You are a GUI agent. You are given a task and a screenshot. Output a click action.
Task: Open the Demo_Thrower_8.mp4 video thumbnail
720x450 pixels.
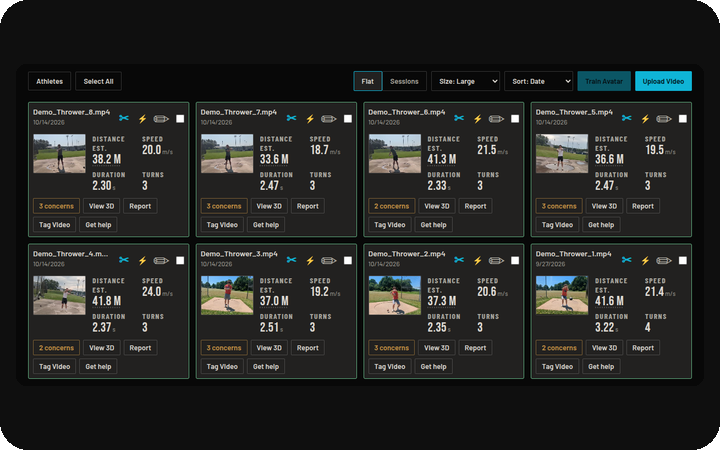tap(59, 153)
